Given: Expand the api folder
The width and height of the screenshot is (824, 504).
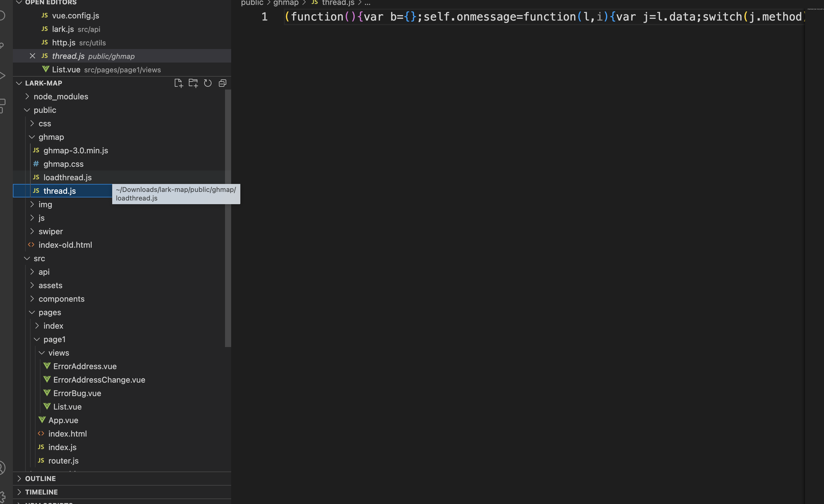Looking at the screenshot, I should click(x=119, y=272).
